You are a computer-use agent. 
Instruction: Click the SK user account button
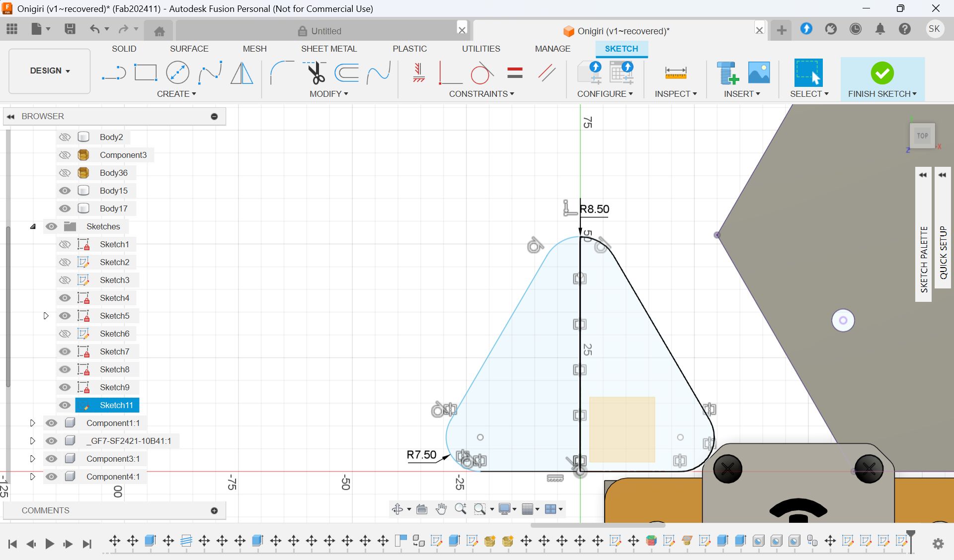click(x=934, y=29)
